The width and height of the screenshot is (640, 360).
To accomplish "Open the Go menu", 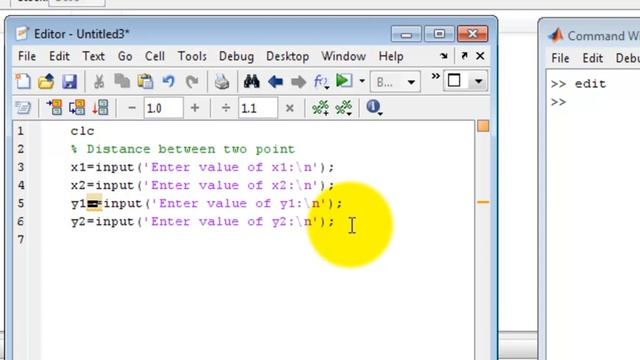I will [125, 56].
